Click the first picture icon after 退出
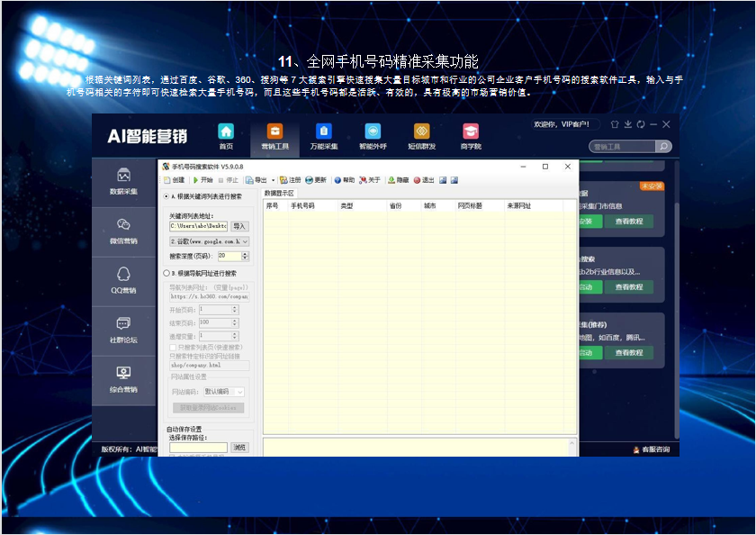Image resolution: width=756 pixels, height=535 pixels. (x=443, y=180)
